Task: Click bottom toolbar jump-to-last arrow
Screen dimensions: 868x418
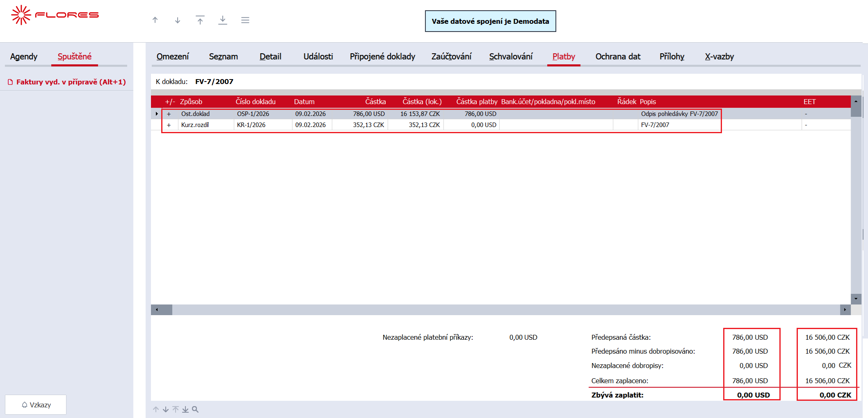Action: click(185, 409)
